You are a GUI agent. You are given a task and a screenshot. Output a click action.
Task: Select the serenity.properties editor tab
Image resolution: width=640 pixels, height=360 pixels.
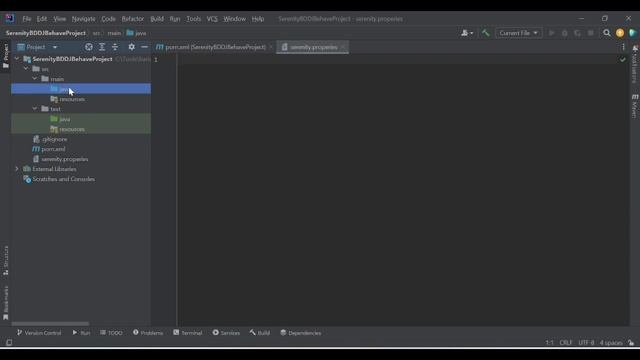[x=313, y=47]
